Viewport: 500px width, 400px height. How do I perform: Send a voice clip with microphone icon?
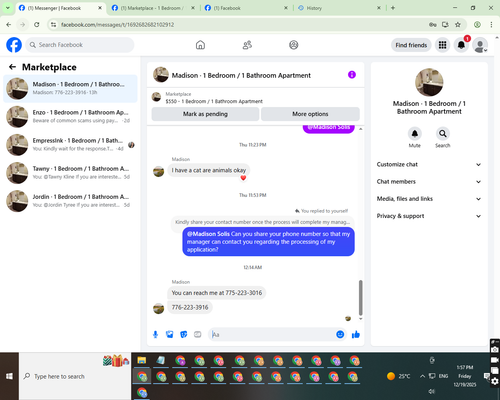coord(155,334)
